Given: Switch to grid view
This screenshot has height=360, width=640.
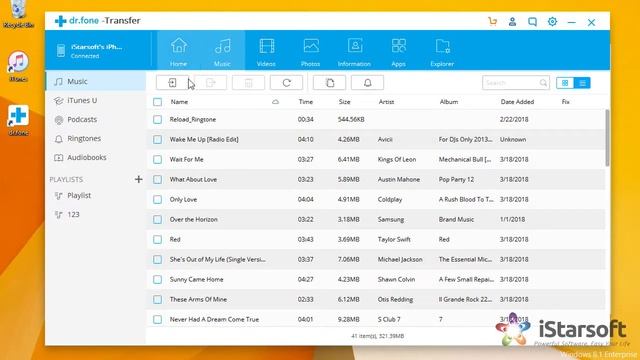Looking at the screenshot, I should pyautogui.click(x=565, y=83).
